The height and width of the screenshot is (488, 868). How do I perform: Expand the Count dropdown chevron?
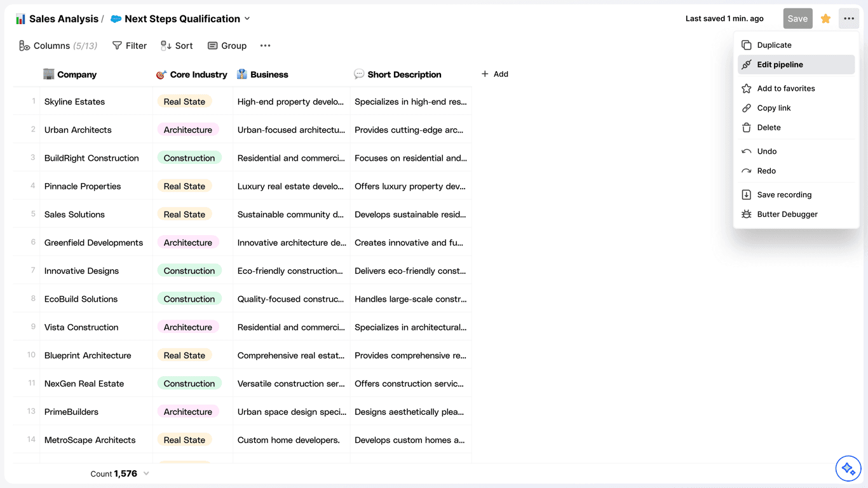147,473
